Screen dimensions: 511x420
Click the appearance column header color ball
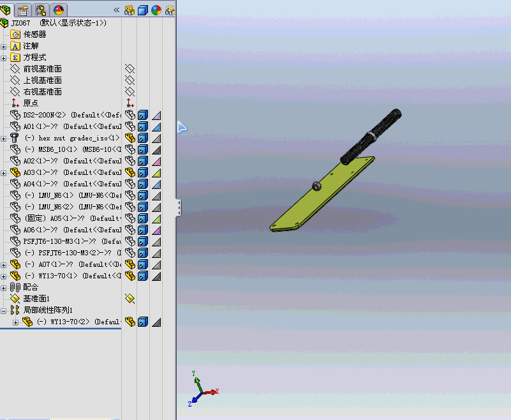point(156,10)
